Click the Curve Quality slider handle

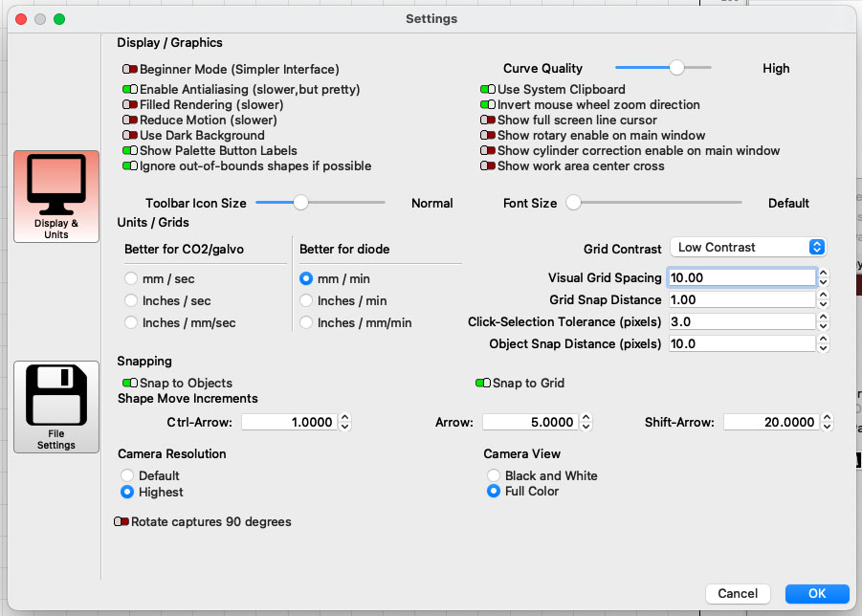pos(676,68)
